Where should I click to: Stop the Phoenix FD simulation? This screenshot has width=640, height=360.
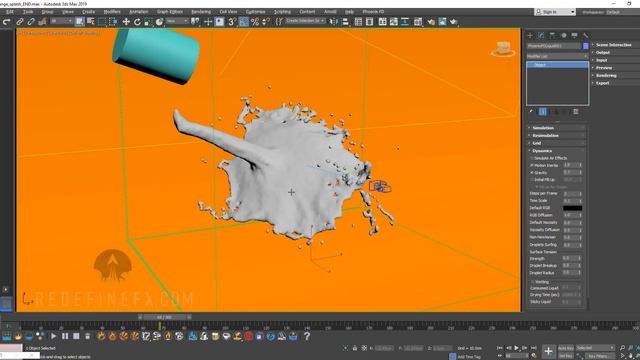76,336
